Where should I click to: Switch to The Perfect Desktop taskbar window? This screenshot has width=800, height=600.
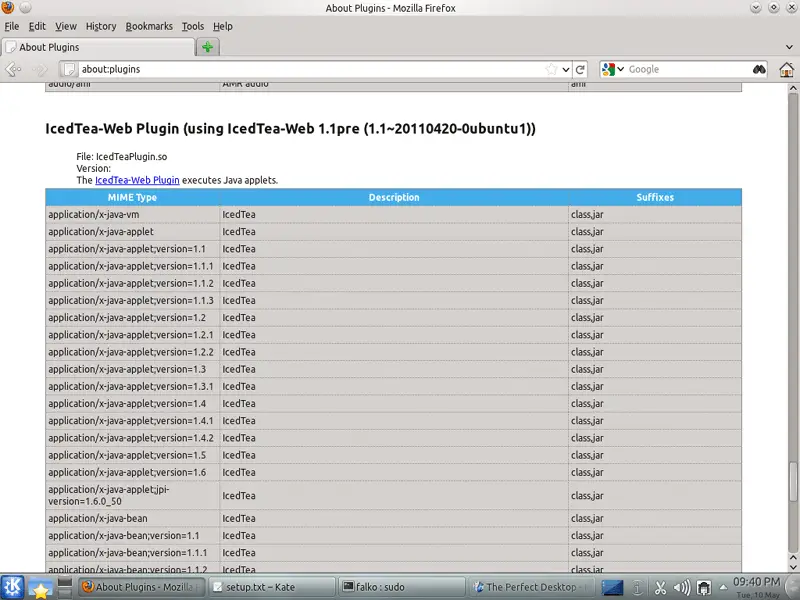(x=532, y=587)
